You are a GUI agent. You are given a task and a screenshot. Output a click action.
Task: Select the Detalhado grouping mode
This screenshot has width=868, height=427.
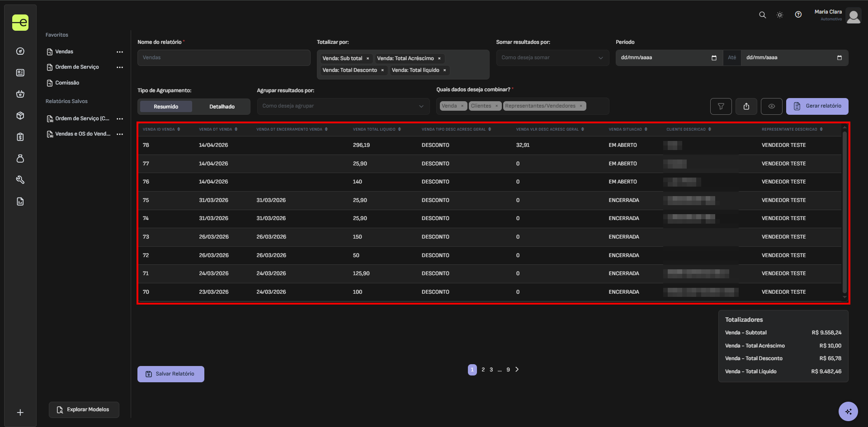[x=222, y=107]
